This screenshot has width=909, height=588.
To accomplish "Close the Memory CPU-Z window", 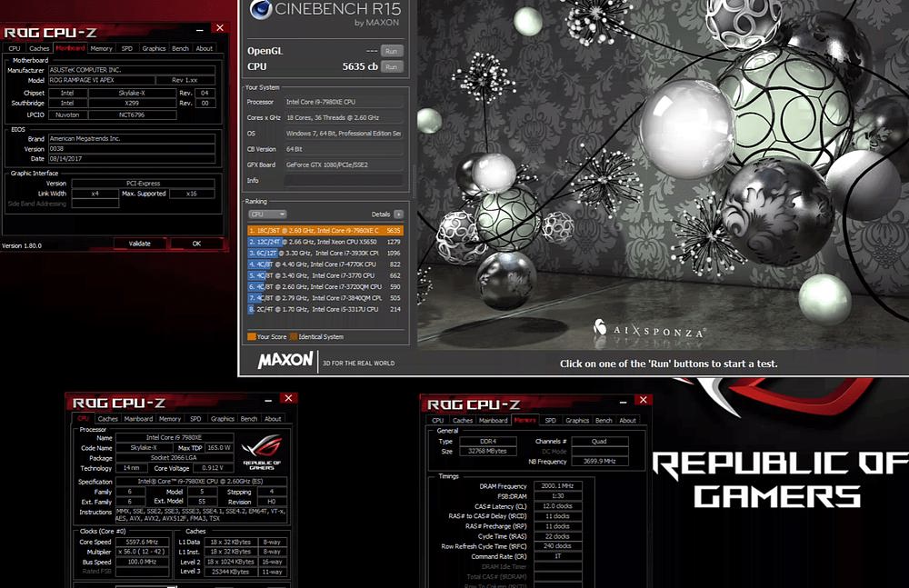I will coord(643,400).
